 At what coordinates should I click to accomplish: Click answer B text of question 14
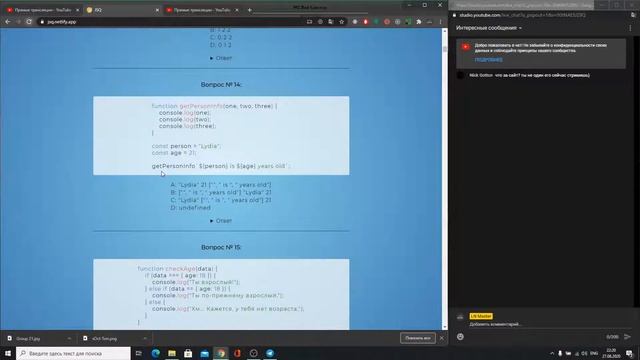221,192
